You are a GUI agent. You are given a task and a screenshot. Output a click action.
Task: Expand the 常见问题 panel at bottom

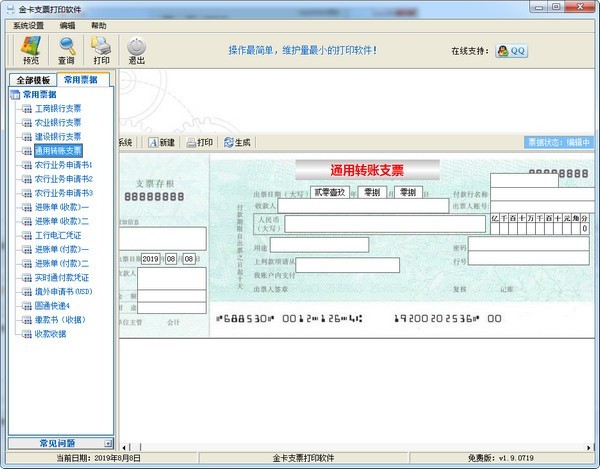click(x=57, y=442)
